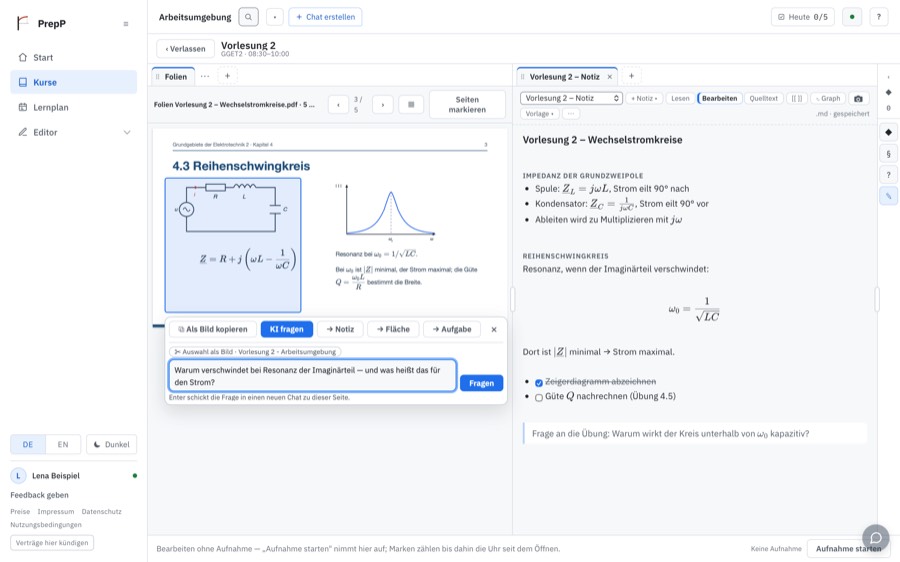
Task: Check the Güte Q nachrechnen checkbox
Action: pos(538,397)
